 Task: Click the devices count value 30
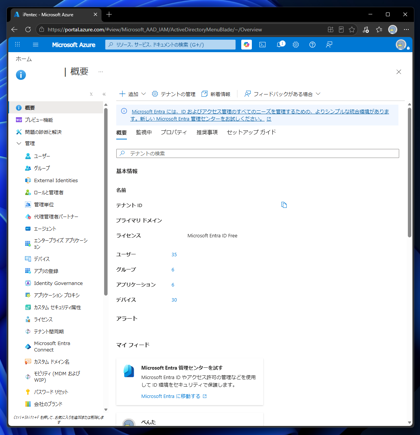[x=174, y=300]
